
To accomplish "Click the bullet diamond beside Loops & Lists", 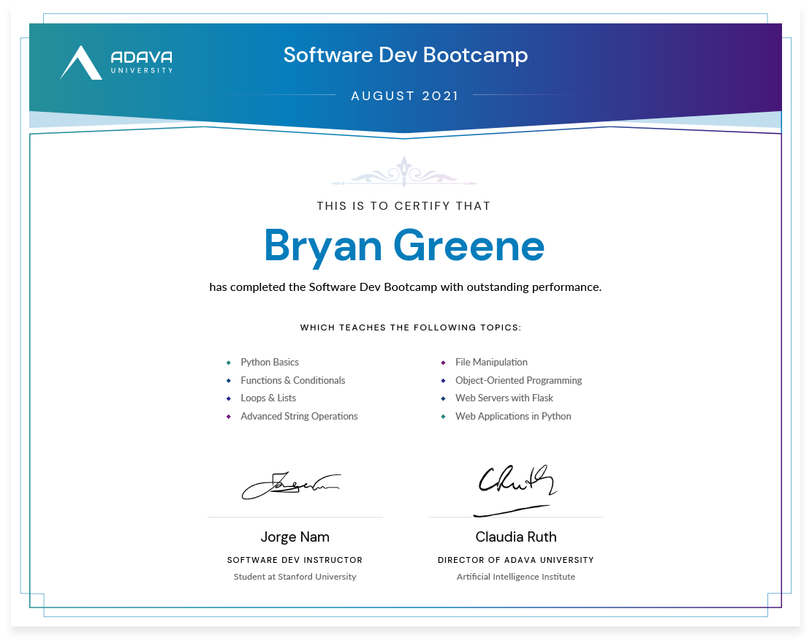I will [x=229, y=398].
